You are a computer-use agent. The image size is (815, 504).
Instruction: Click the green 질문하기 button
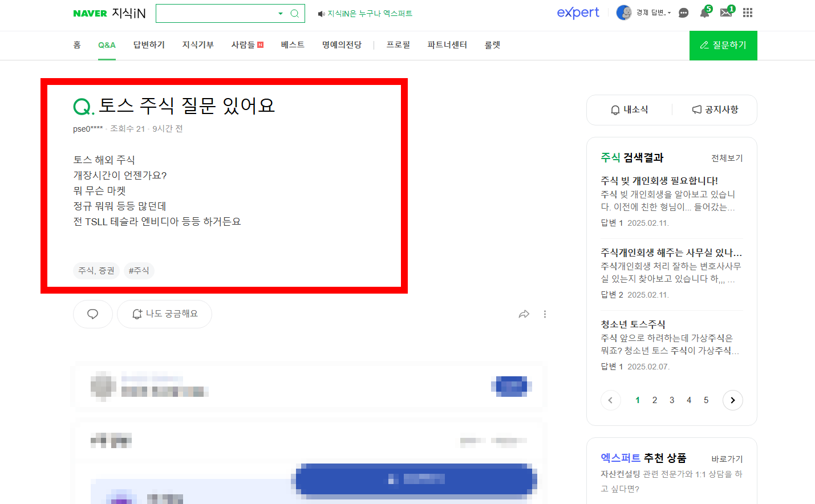pyautogui.click(x=723, y=45)
